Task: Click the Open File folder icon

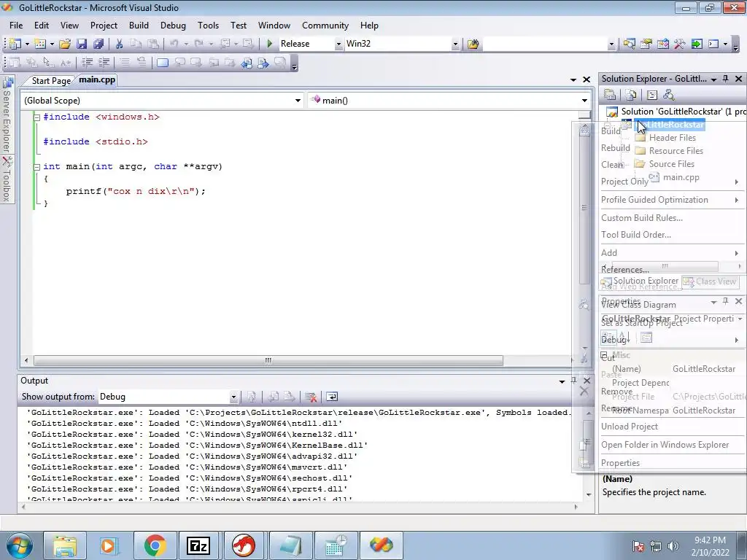Action: click(65, 44)
